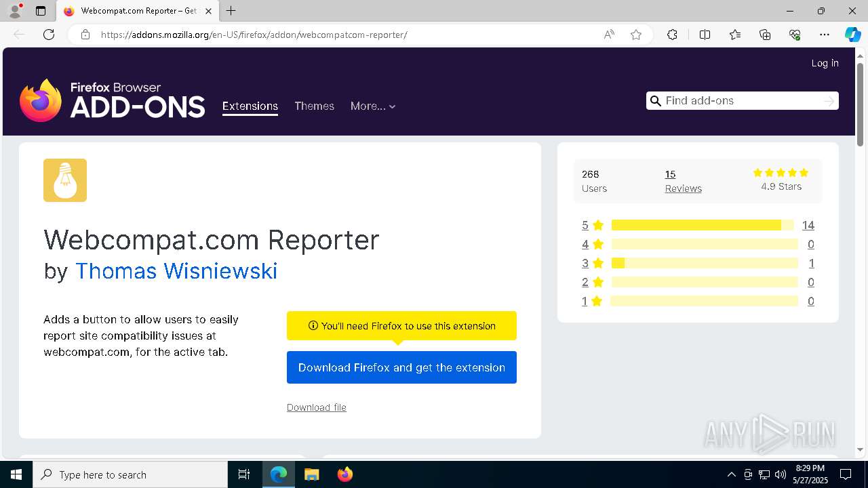
Task: Open File Explorer from taskbar
Action: pos(311,474)
